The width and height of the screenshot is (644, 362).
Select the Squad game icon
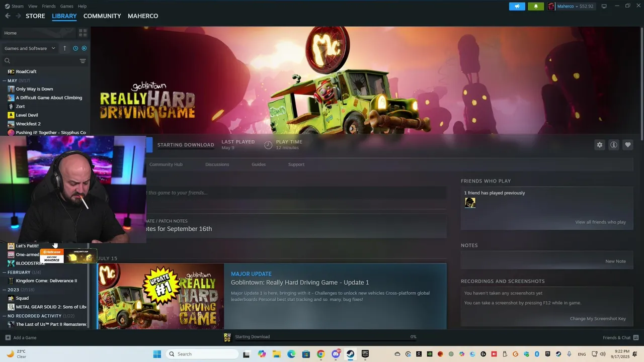(x=11, y=298)
